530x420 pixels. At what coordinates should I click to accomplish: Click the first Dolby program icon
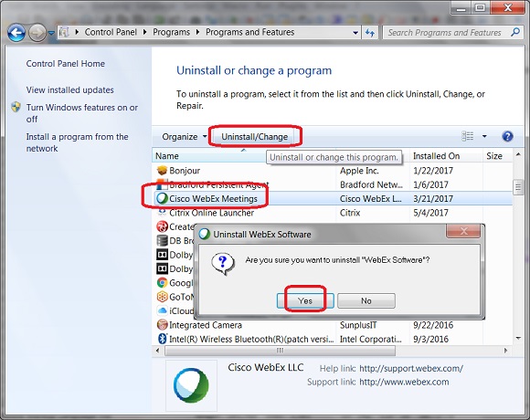162,255
